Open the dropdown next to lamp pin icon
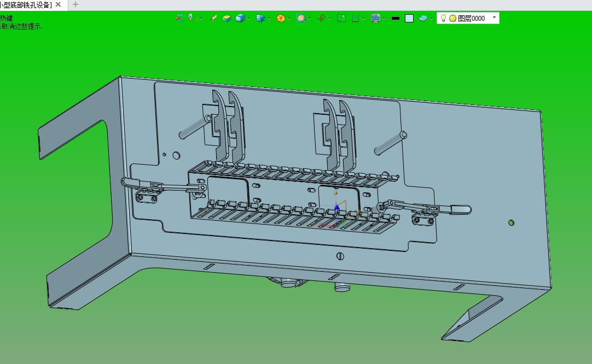This screenshot has height=364, width=592. pos(201,19)
